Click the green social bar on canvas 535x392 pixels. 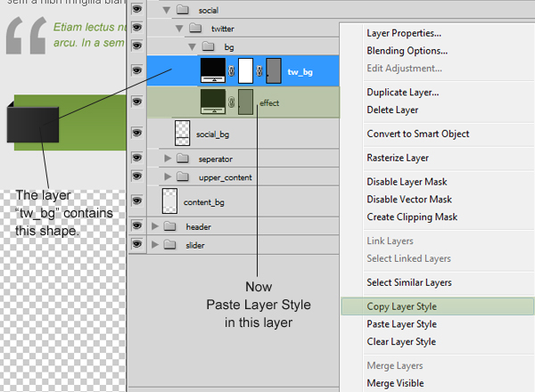click(x=92, y=123)
